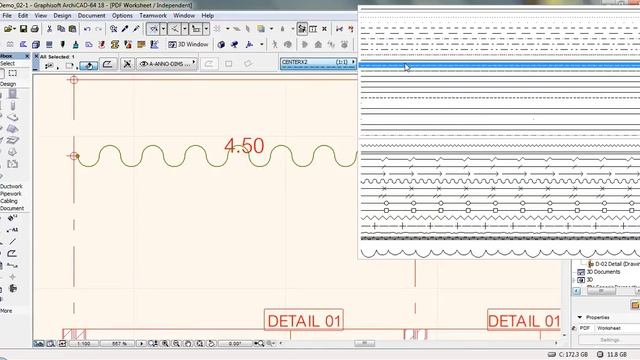The height and width of the screenshot is (360, 640).
Task: Open the File menu
Action: (x=7, y=16)
